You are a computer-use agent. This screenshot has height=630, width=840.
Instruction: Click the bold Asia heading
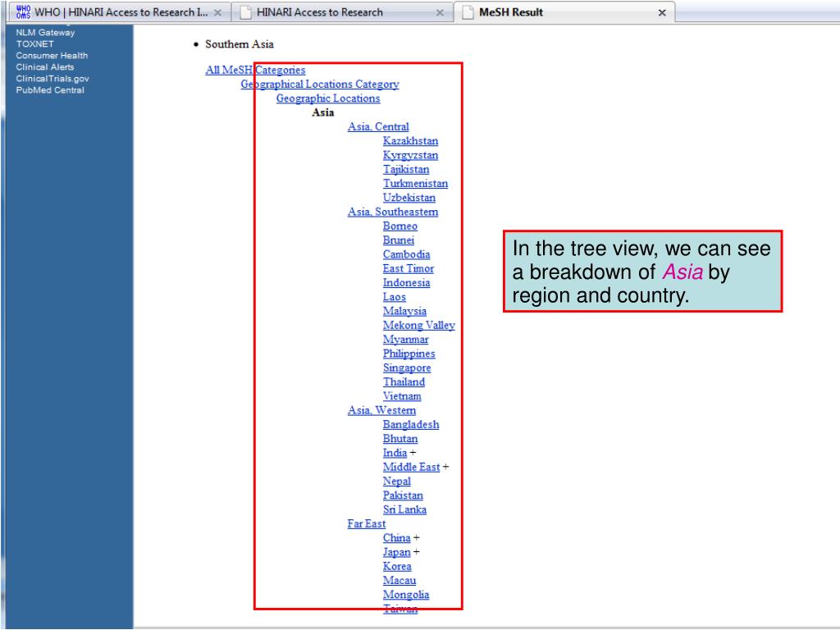[x=323, y=112]
